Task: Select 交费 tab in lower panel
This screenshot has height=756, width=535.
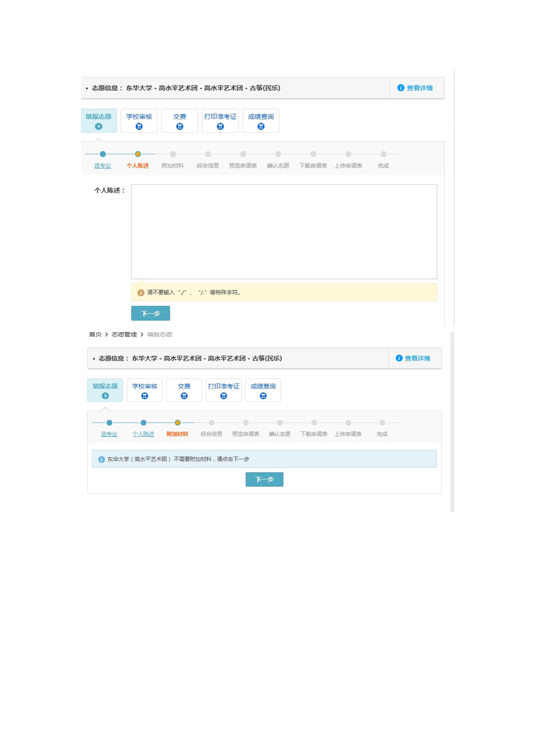Action: click(184, 390)
